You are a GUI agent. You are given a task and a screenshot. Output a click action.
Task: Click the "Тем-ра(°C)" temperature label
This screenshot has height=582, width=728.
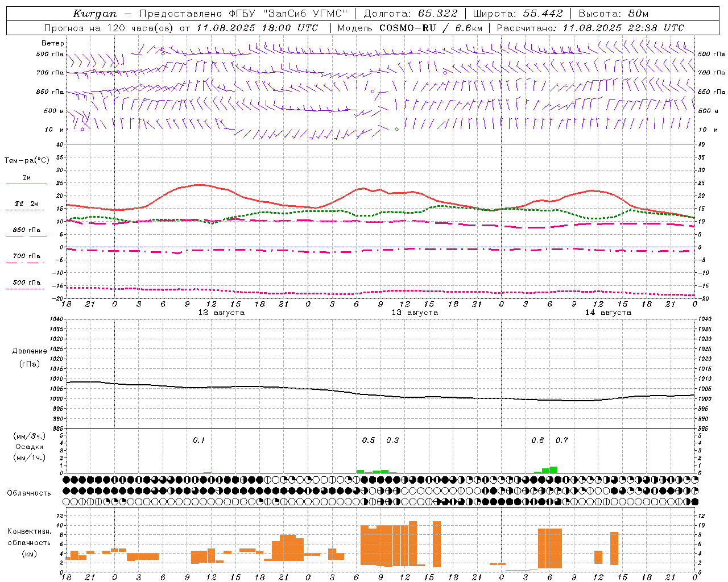click(27, 161)
